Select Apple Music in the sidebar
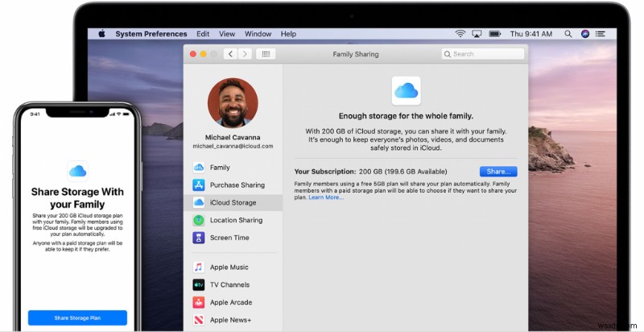The width and height of the screenshot is (644, 332). click(x=229, y=267)
